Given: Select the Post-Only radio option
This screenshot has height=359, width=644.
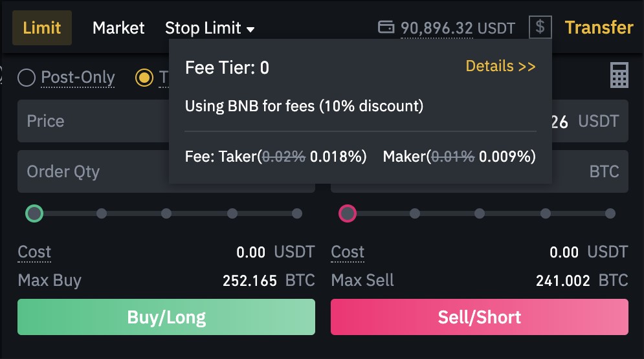Looking at the screenshot, I should click(x=27, y=78).
